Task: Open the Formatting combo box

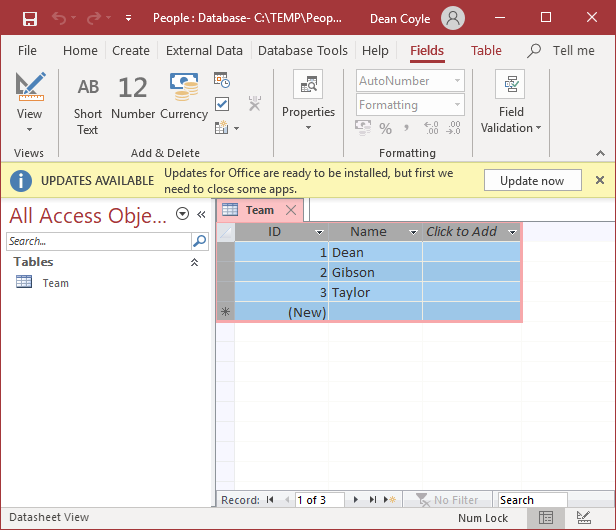Action: click(x=410, y=105)
